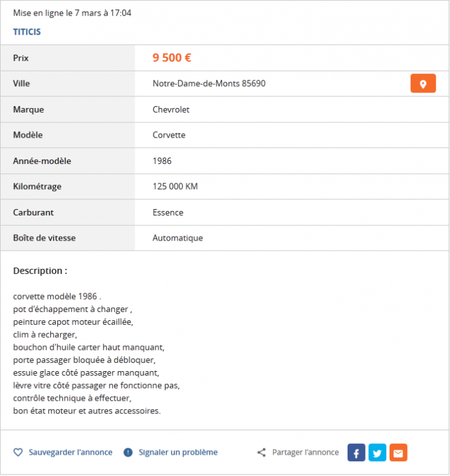Click Sauvegarder l'annonce link

pos(70,452)
